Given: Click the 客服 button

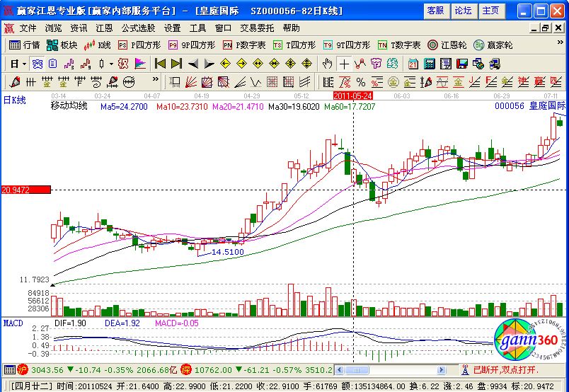Looking at the screenshot, I should [436, 11].
